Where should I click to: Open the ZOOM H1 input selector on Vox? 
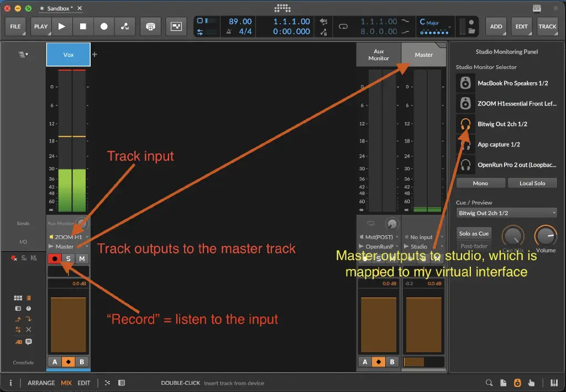(x=67, y=236)
